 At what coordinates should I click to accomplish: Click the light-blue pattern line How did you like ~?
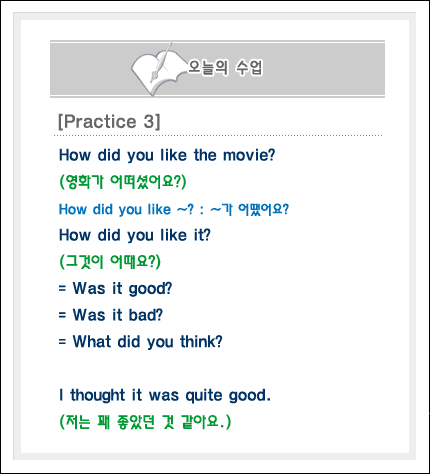(126, 210)
